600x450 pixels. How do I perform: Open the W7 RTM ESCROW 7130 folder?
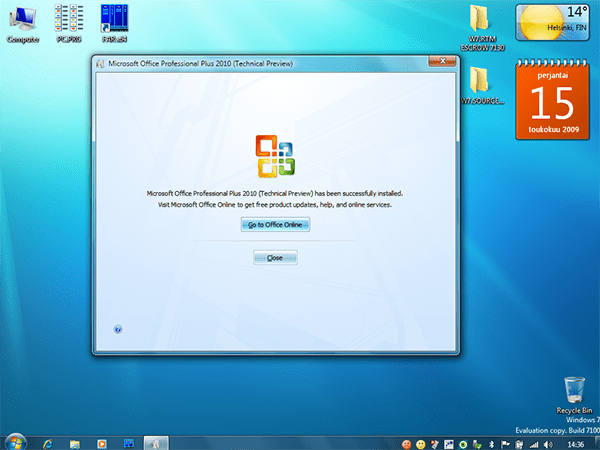(482, 28)
